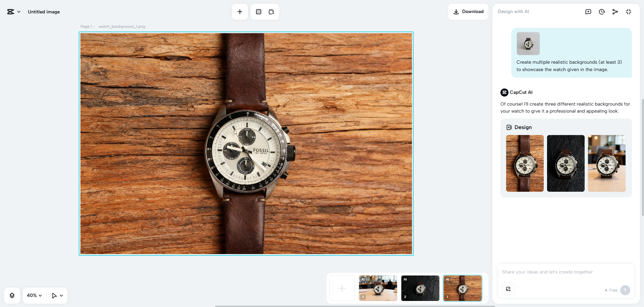644x307 pixels.
Task: Open the AI chat history
Action: pyautogui.click(x=602, y=12)
